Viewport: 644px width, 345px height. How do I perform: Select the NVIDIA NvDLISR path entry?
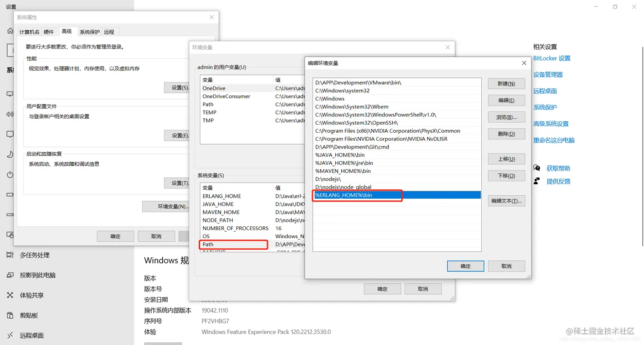click(397, 139)
